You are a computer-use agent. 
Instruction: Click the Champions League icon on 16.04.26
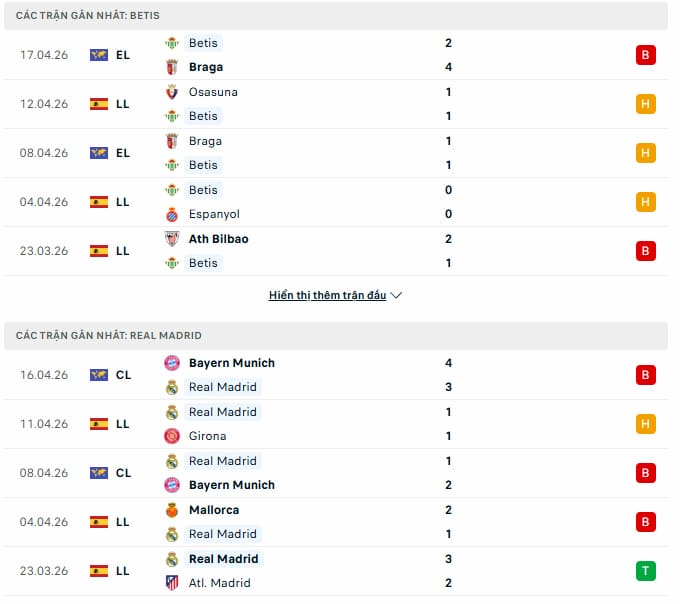(x=98, y=375)
